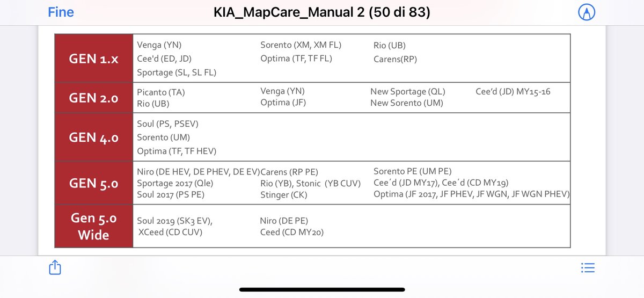This screenshot has height=298, width=644.
Task: Tap the XCeed (CD CUV) entry
Action: point(170,232)
